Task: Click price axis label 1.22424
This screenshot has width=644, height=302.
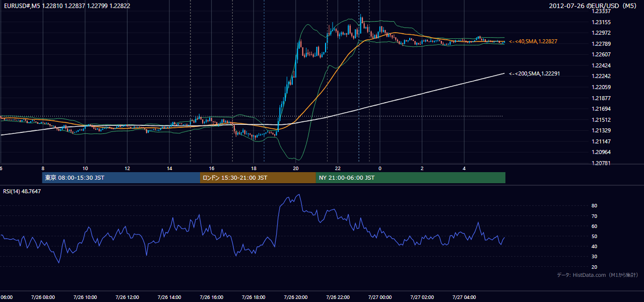Action: 601,65
